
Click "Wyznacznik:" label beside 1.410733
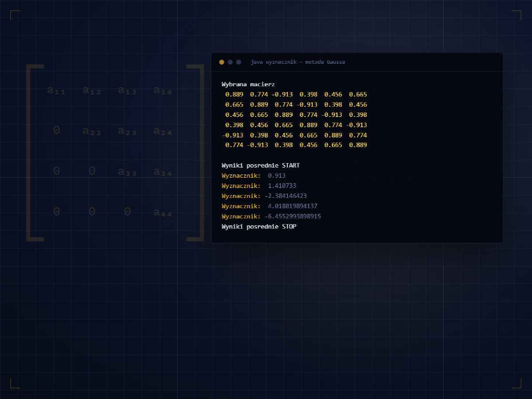(241, 186)
